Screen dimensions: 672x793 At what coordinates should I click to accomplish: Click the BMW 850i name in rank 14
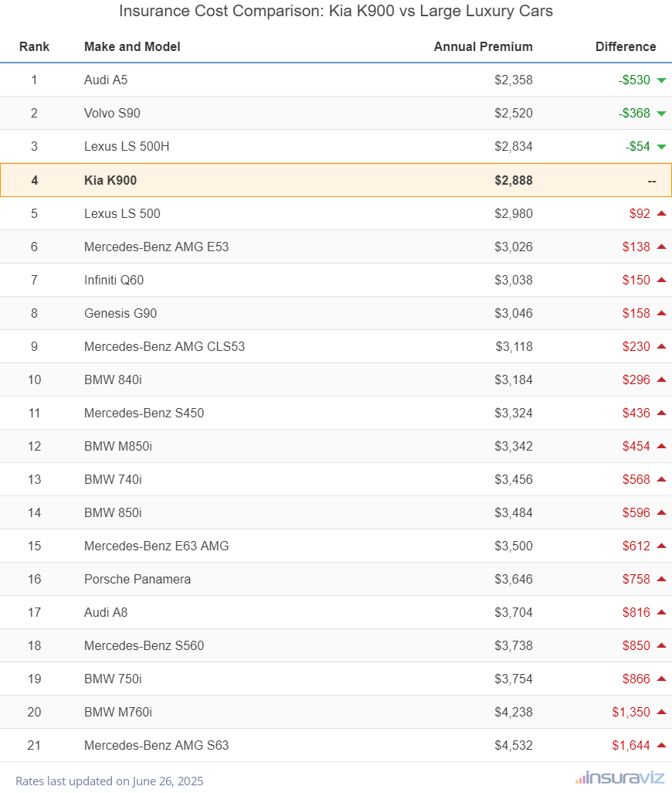[x=114, y=512]
